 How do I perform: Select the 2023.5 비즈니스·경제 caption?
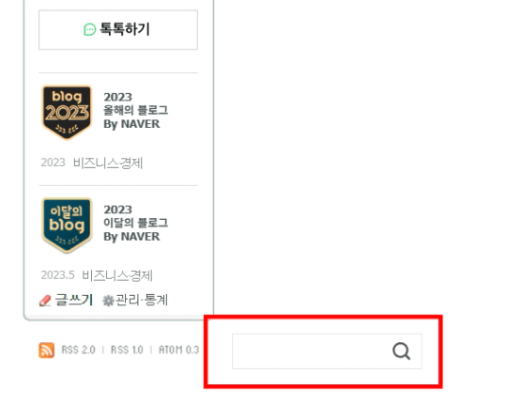click(x=97, y=275)
